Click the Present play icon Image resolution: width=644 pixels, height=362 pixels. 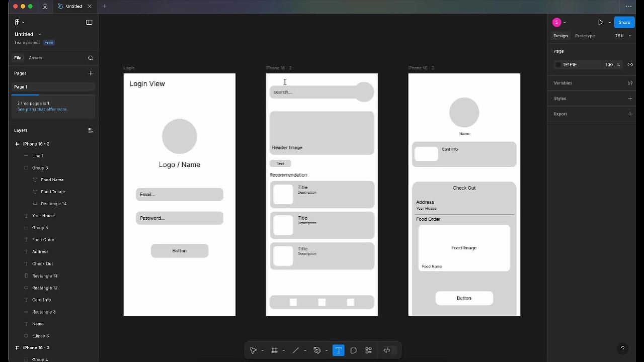tap(601, 23)
